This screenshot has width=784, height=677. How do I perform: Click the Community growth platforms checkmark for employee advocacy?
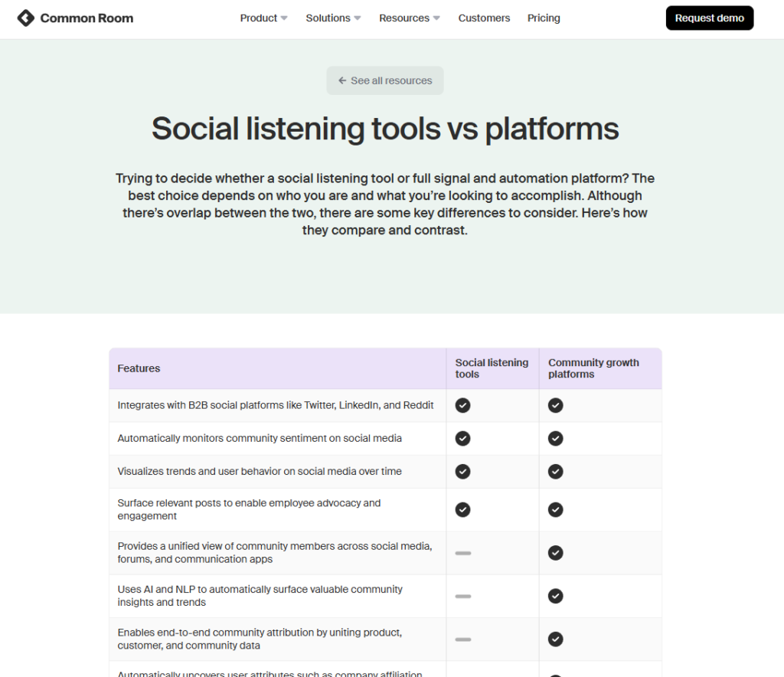[555, 509]
